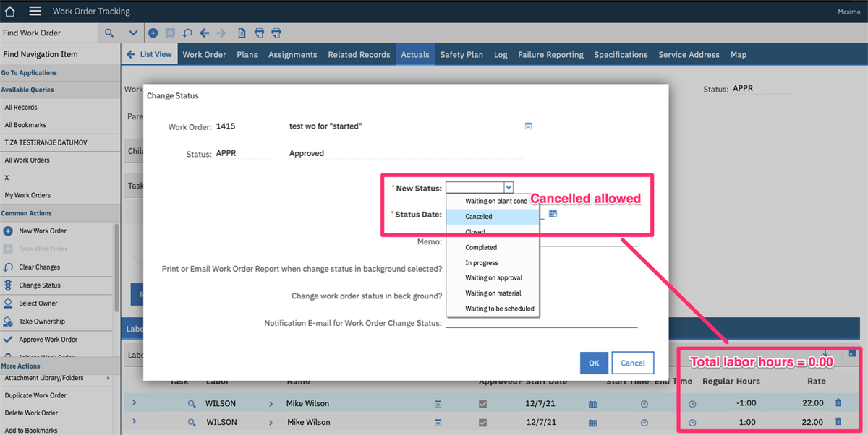868x435 pixels.
Task: Click the Memo input field
Action: click(542, 241)
